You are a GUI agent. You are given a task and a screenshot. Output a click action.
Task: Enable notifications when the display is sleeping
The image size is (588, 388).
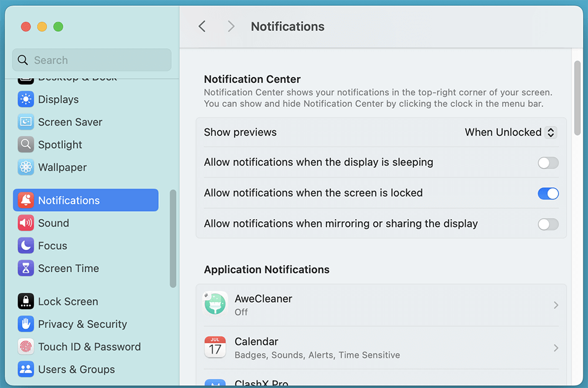coord(548,163)
